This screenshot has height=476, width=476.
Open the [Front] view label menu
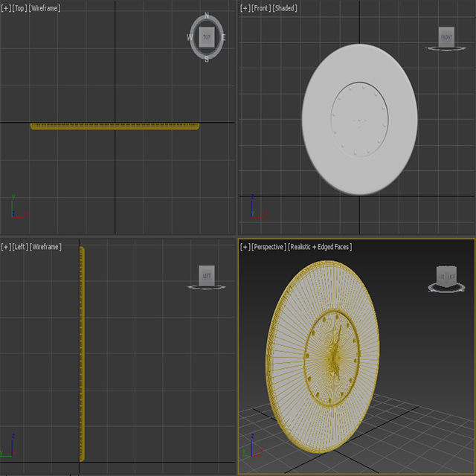[x=261, y=8]
